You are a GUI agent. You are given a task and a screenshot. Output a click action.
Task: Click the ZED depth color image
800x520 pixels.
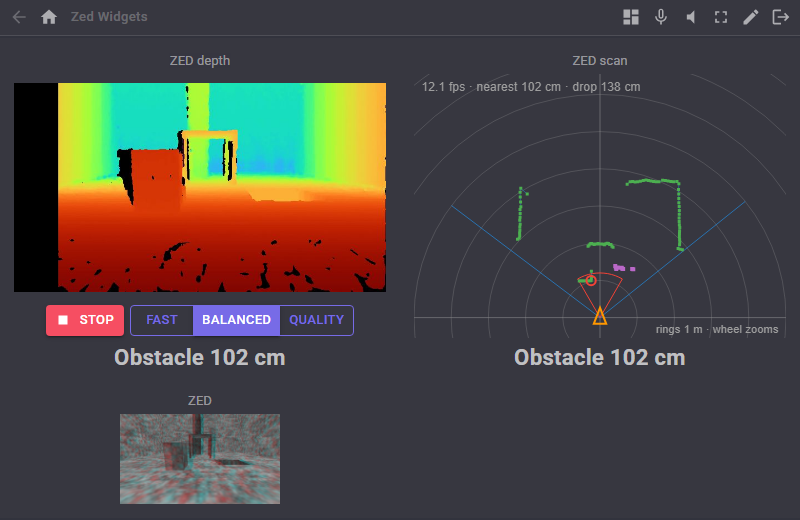pyautogui.click(x=200, y=187)
